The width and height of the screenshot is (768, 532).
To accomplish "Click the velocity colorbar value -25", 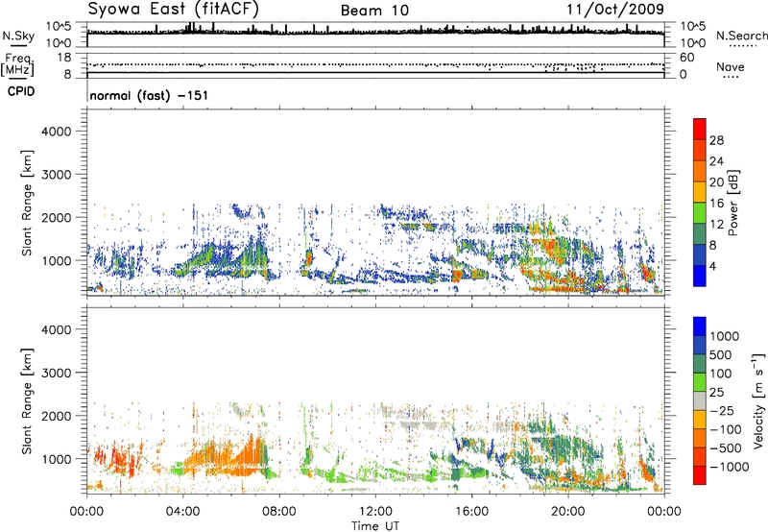I will click(723, 411).
